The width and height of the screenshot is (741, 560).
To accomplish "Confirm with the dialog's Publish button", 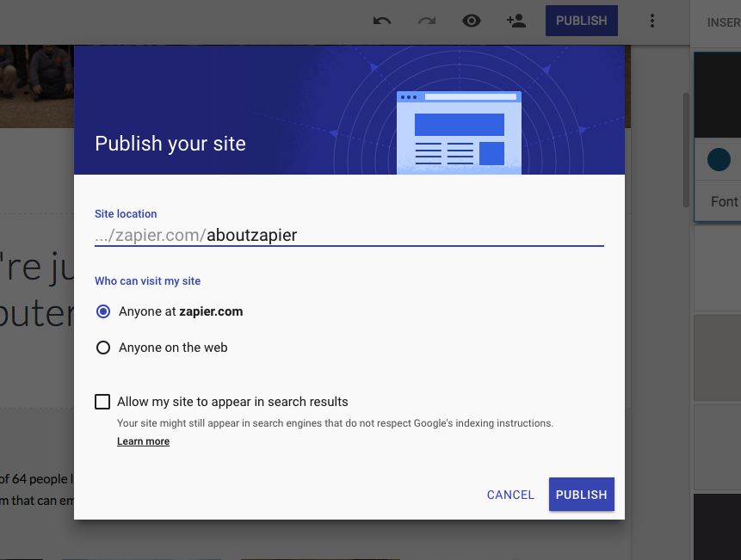I will tap(581, 495).
